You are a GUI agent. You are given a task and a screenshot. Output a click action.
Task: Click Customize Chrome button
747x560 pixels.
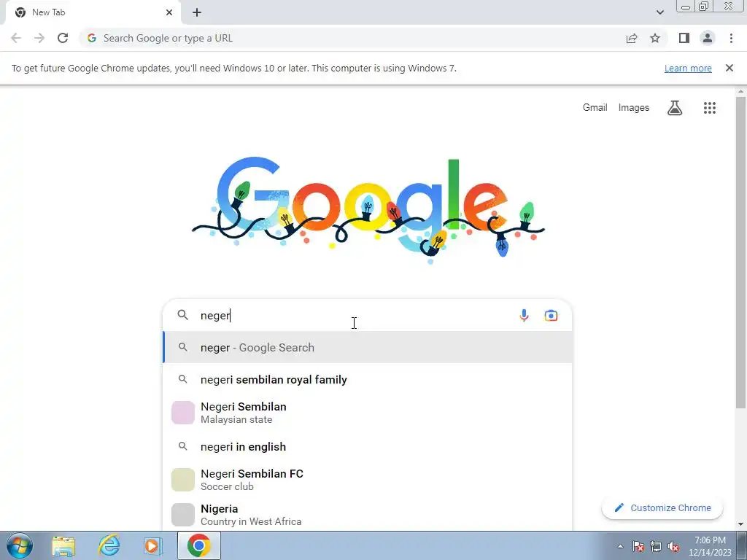(x=662, y=507)
